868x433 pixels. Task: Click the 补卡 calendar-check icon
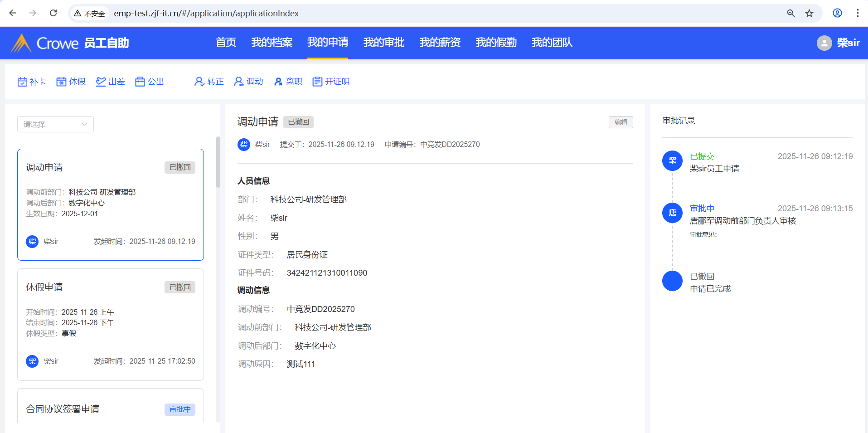click(22, 82)
